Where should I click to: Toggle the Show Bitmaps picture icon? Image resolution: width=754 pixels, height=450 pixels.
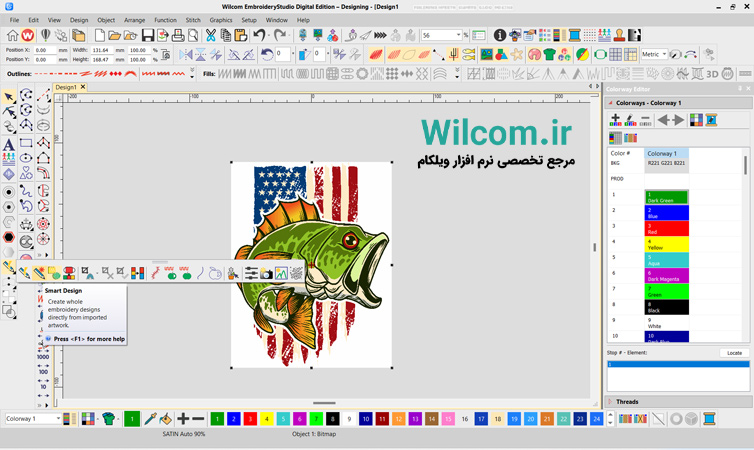tap(487, 54)
